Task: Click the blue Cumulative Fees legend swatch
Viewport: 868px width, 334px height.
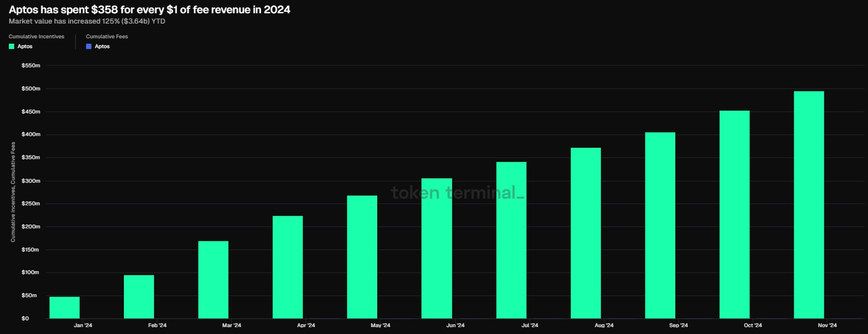Action: tap(89, 47)
